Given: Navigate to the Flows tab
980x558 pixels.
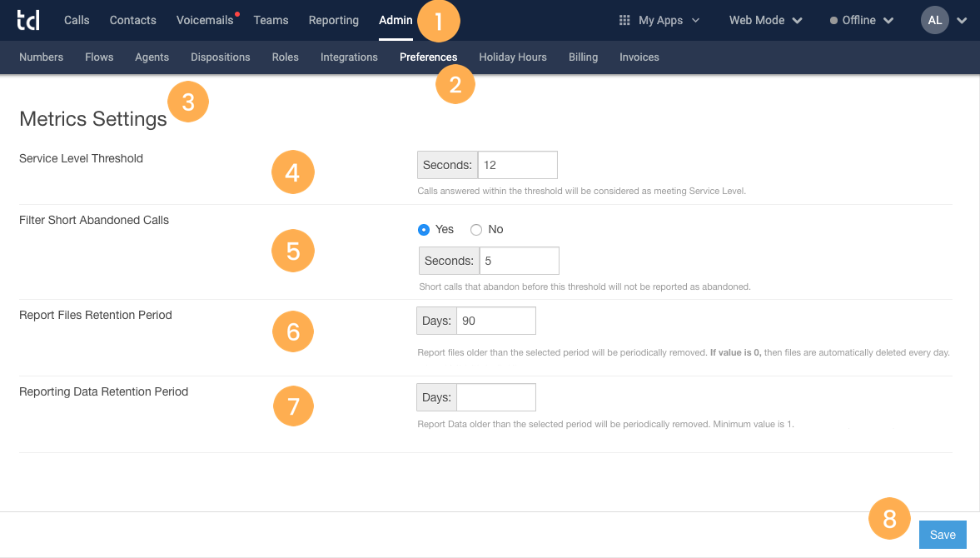Looking at the screenshot, I should (99, 57).
